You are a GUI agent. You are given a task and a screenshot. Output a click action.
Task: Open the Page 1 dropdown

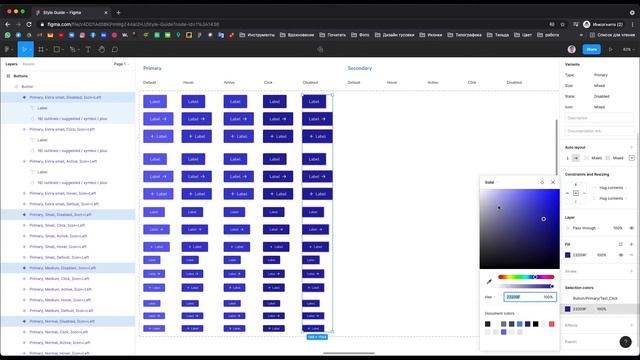(121, 64)
